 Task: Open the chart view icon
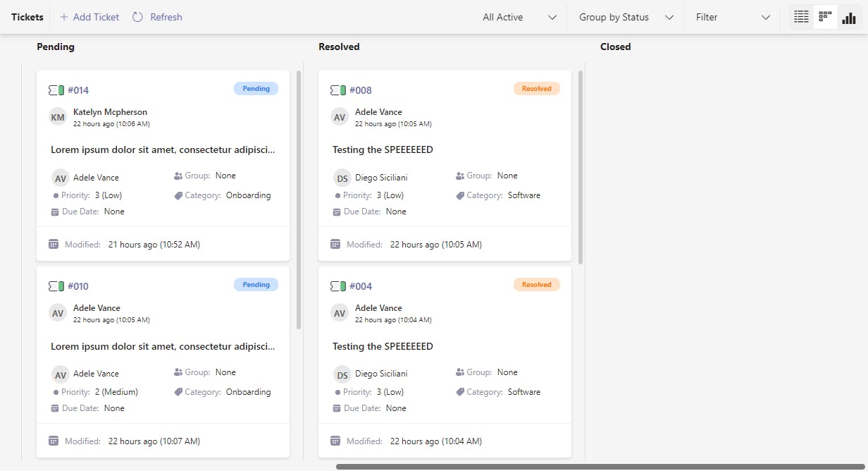pyautogui.click(x=849, y=17)
